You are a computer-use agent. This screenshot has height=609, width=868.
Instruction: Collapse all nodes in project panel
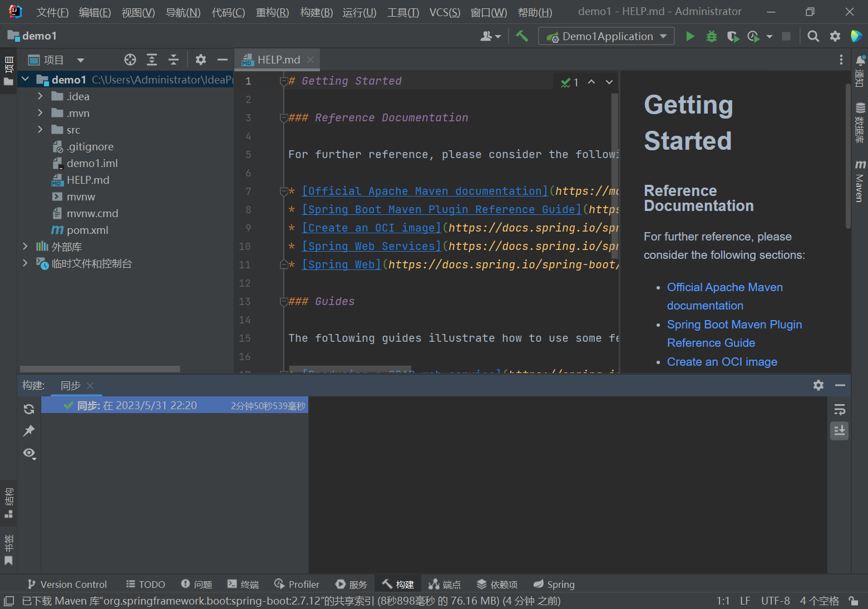[174, 60]
